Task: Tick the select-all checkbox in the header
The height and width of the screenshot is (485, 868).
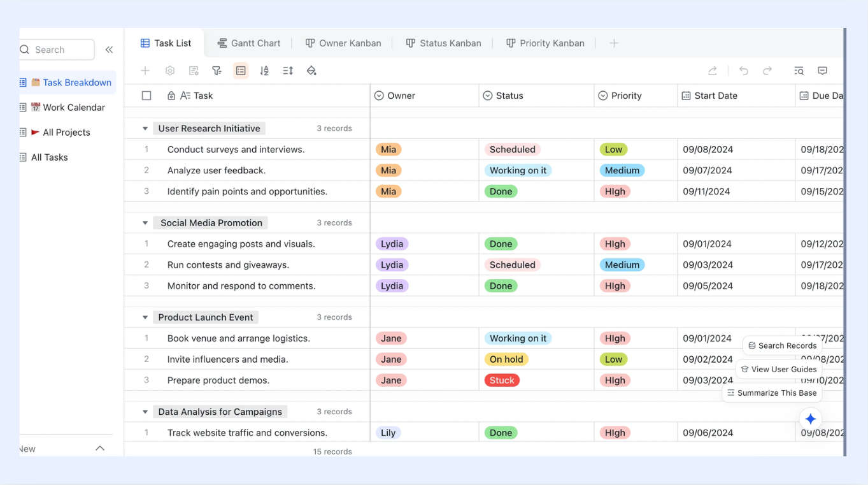Action: (146, 96)
